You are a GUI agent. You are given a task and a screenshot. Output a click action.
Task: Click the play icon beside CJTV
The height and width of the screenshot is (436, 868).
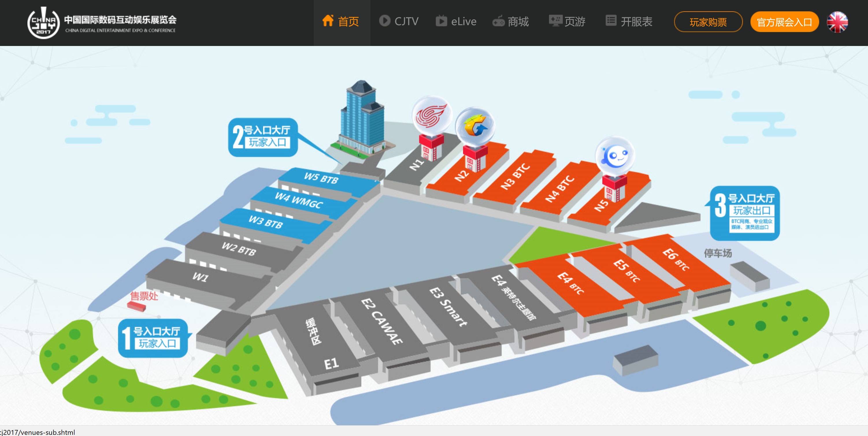click(385, 21)
